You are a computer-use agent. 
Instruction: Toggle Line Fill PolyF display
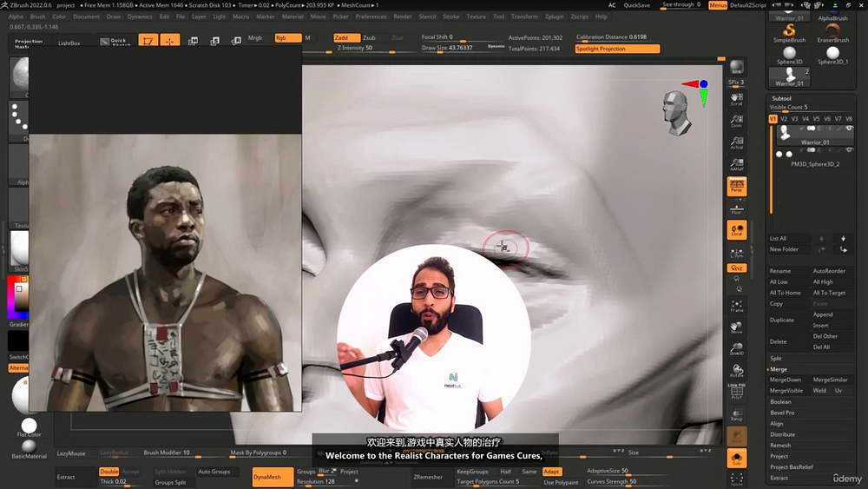click(736, 392)
